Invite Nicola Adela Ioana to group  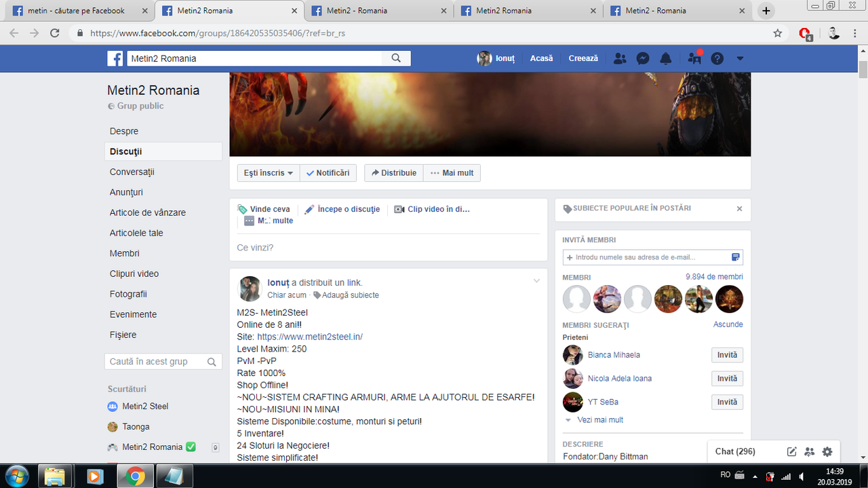(727, 379)
